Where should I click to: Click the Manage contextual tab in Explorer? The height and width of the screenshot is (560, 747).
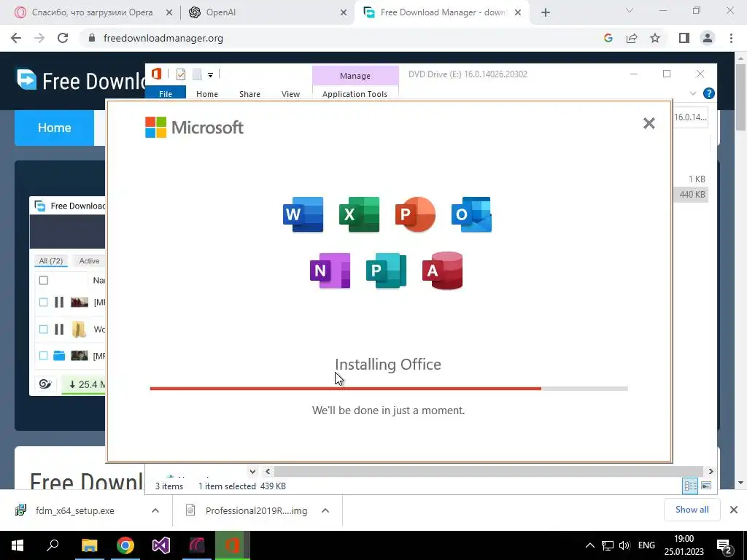coord(355,76)
